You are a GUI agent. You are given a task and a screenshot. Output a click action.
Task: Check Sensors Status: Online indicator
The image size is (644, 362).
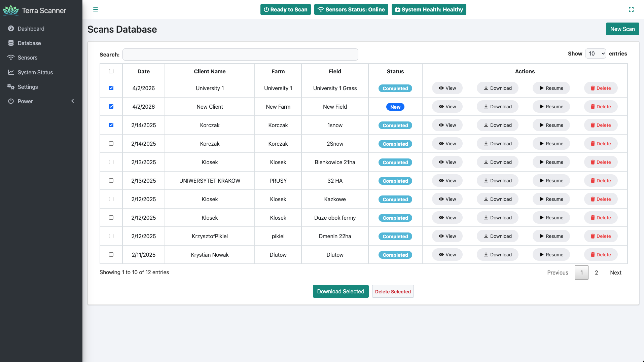coord(351,9)
